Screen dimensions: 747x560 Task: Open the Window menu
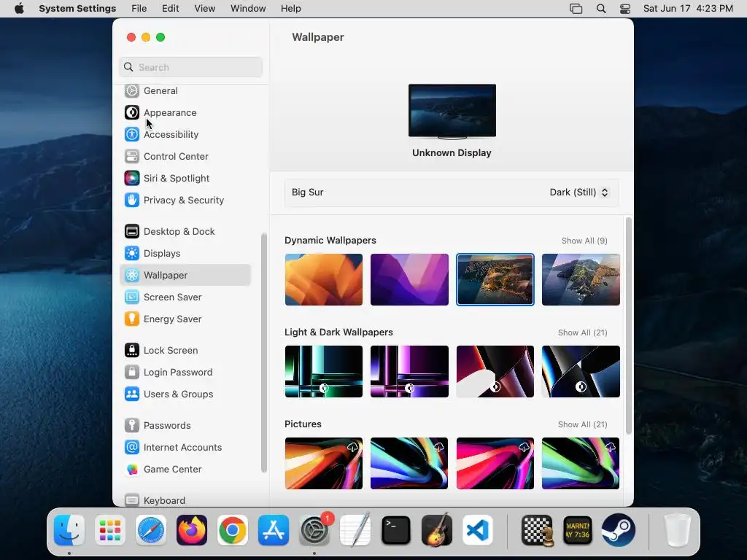pyautogui.click(x=248, y=9)
